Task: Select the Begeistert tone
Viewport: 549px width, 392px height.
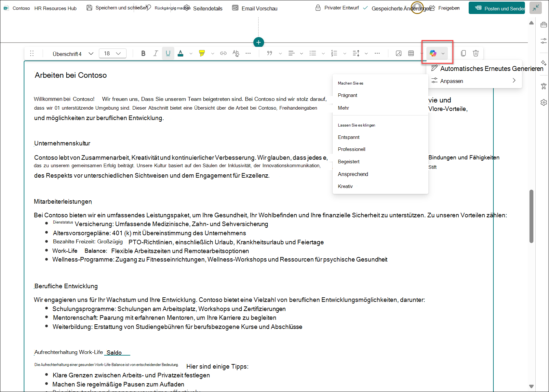Action: [380, 162]
